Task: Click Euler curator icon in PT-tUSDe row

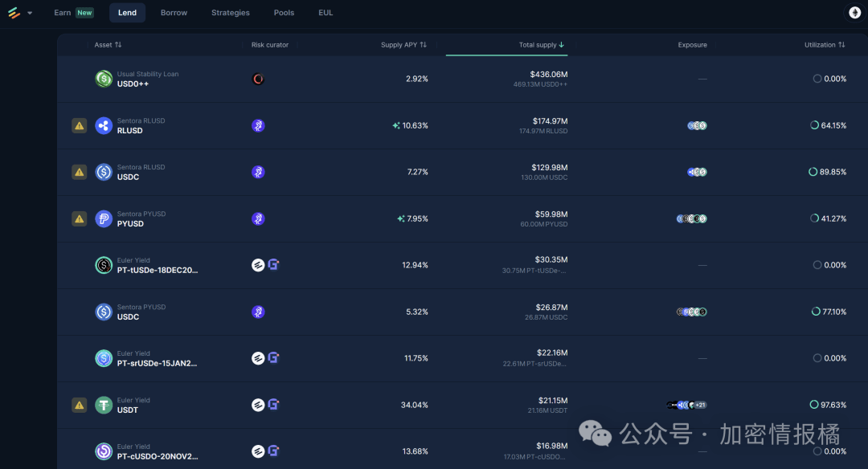Action: pos(258,265)
